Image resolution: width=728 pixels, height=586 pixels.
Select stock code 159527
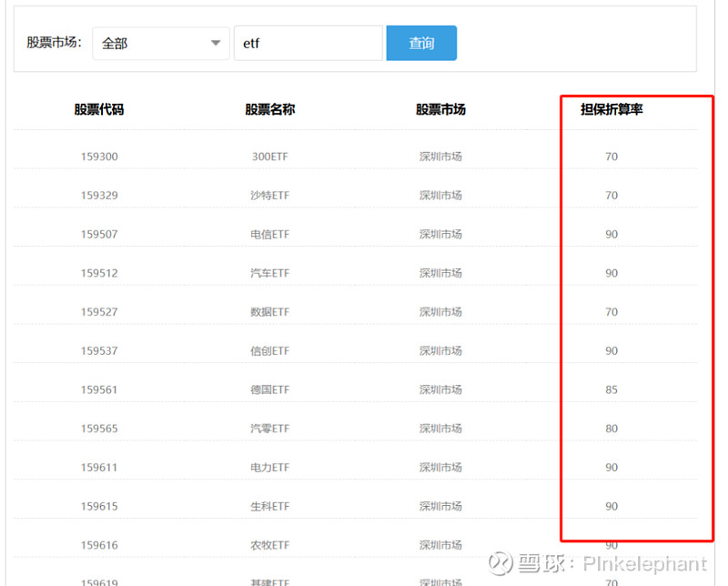[99, 312]
